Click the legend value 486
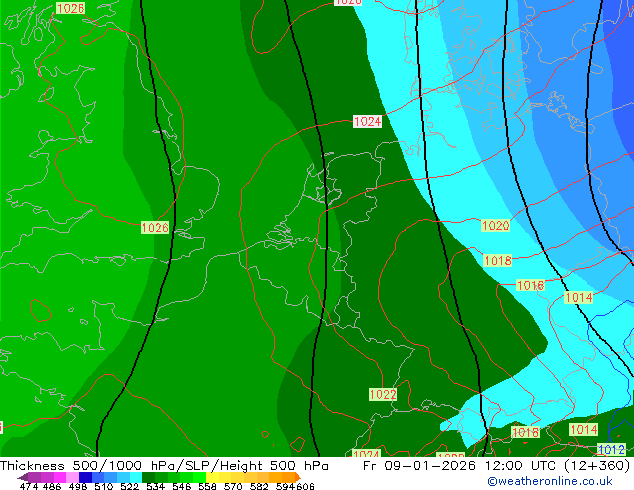The height and width of the screenshot is (490, 634). (52, 486)
